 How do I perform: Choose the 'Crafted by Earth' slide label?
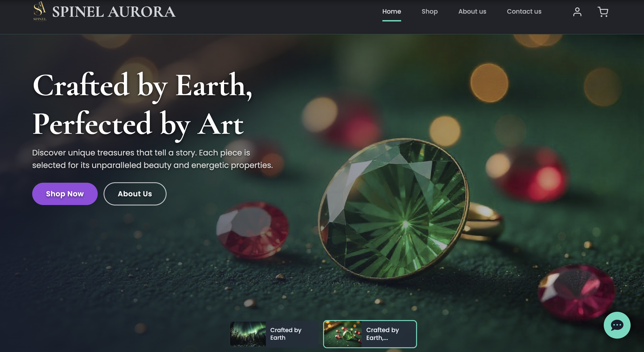click(x=286, y=334)
